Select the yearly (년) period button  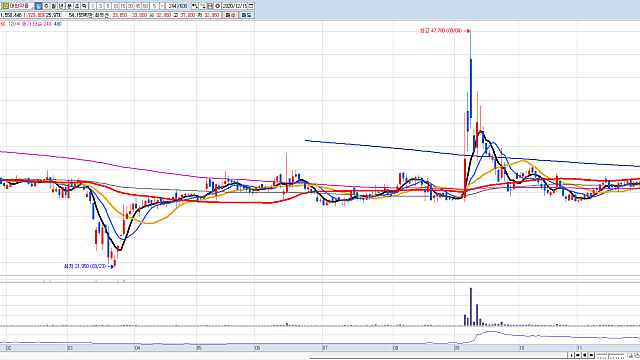click(x=61, y=6)
